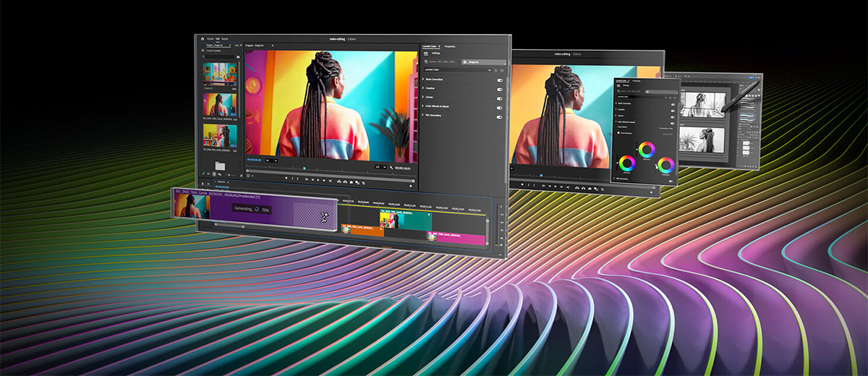Image resolution: width=868 pixels, height=376 pixels.
Task: Open Properties tab in front Premiere window
Action: pyautogui.click(x=450, y=46)
